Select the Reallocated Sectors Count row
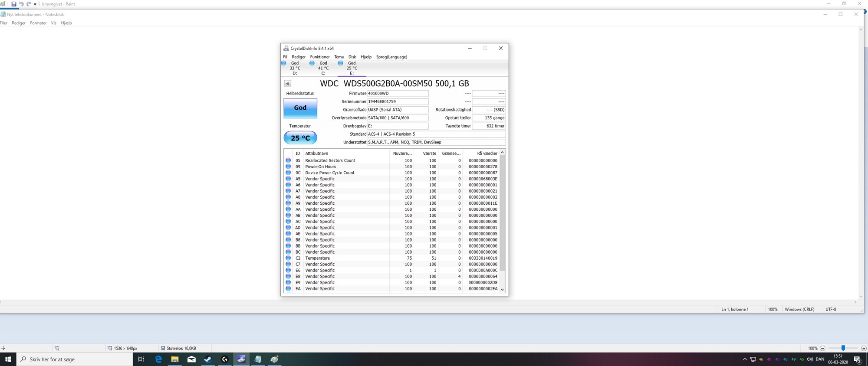 coord(330,160)
